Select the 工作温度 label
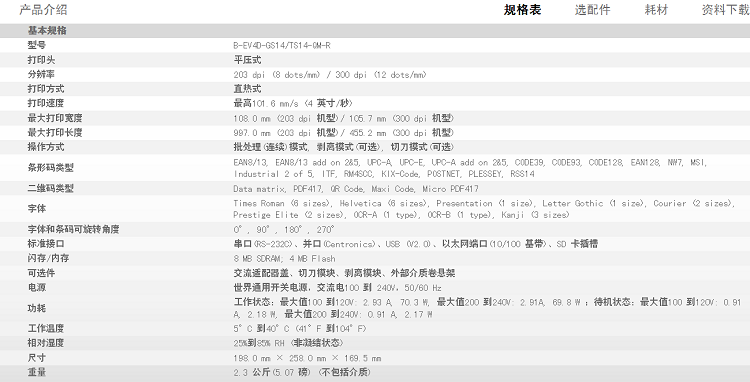This screenshot has height=382, width=750. tap(46, 328)
